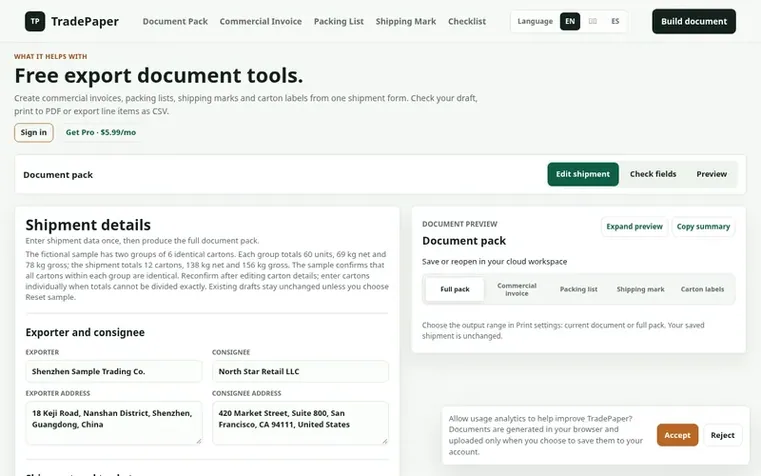Click the Save or reopen in your cloud workspace text

pyautogui.click(x=495, y=262)
